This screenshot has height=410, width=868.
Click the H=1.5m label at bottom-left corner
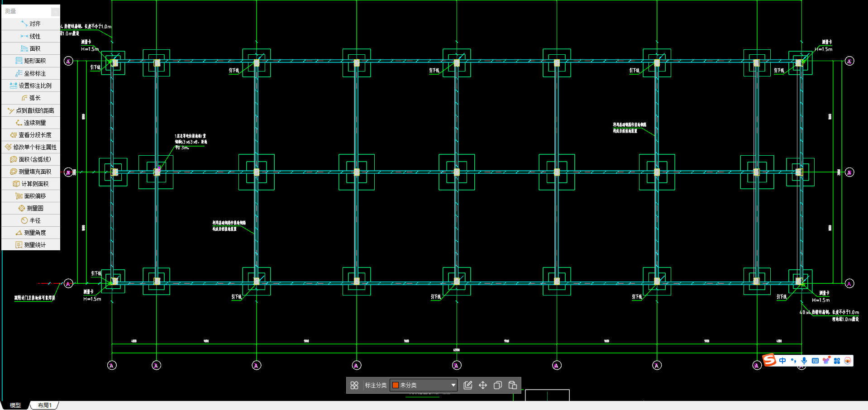click(x=92, y=299)
